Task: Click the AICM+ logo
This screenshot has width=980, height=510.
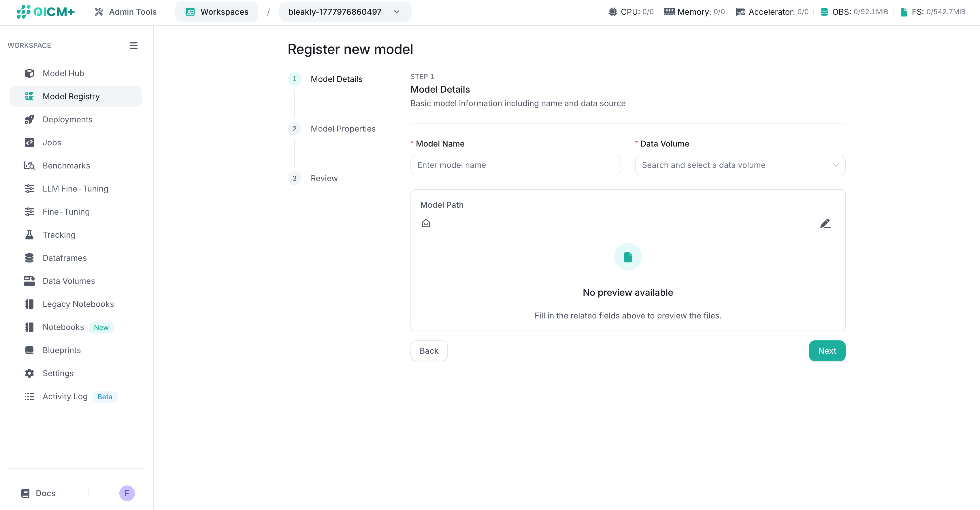Action: point(46,12)
